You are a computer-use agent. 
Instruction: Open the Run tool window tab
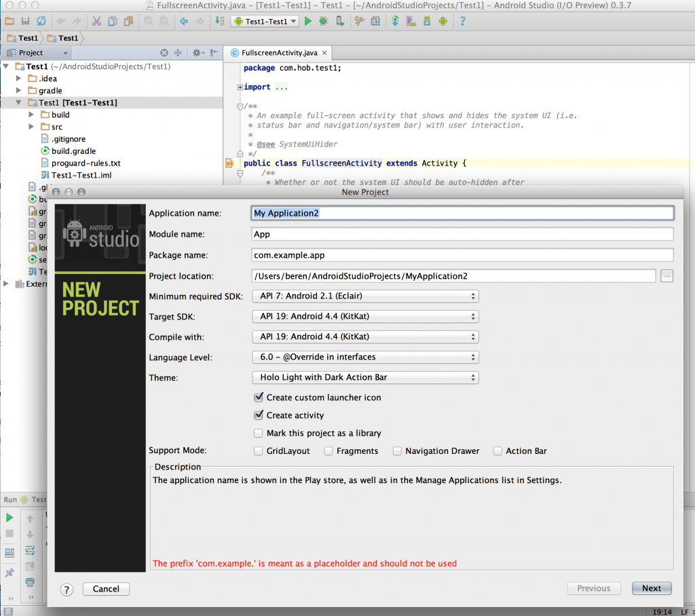(x=10, y=499)
